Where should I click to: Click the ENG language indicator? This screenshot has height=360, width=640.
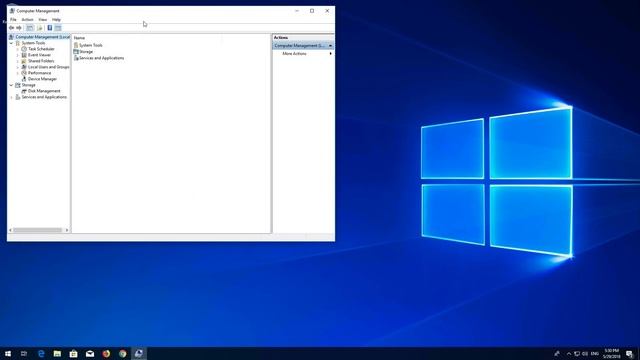pyautogui.click(x=595, y=353)
